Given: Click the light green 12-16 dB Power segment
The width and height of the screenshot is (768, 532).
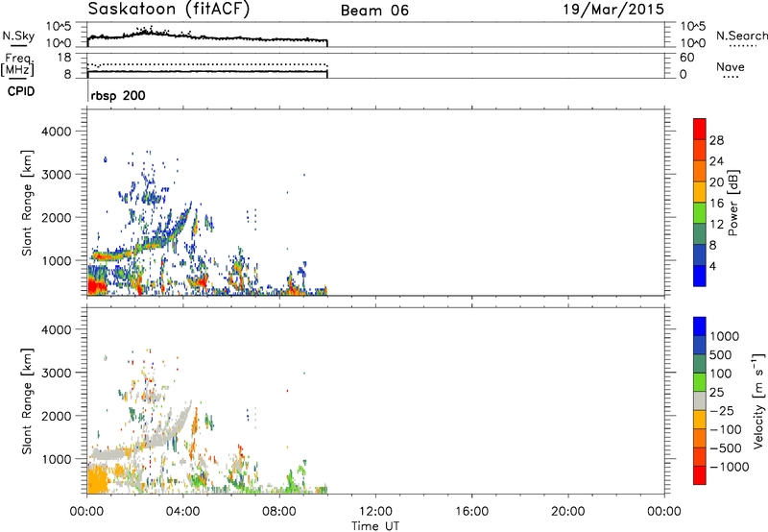Looking at the screenshot, I should [700, 213].
